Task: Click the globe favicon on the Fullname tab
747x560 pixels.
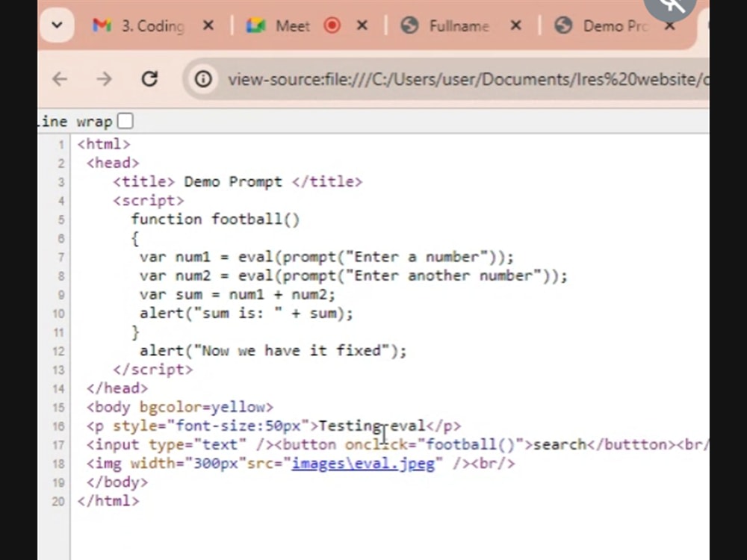Action: tap(409, 25)
